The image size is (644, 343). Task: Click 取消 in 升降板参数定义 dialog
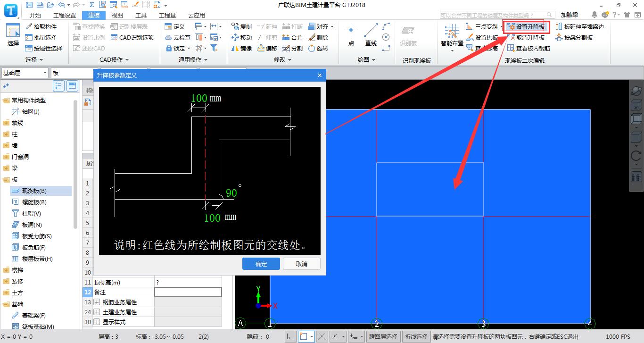click(302, 264)
